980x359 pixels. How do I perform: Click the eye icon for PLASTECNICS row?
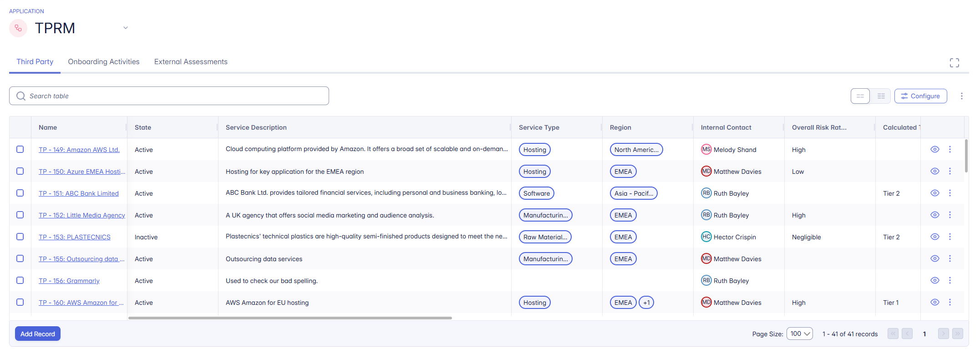(x=934, y=237)
